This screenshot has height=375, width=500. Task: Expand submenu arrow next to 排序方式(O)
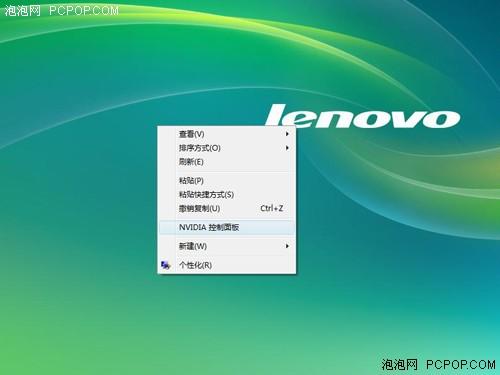(x=287, y=148)
